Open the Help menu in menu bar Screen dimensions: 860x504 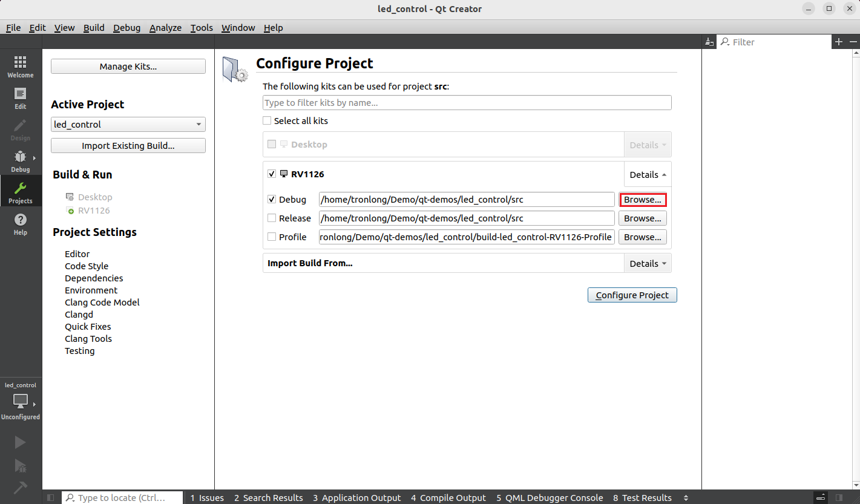coord(273,28)
